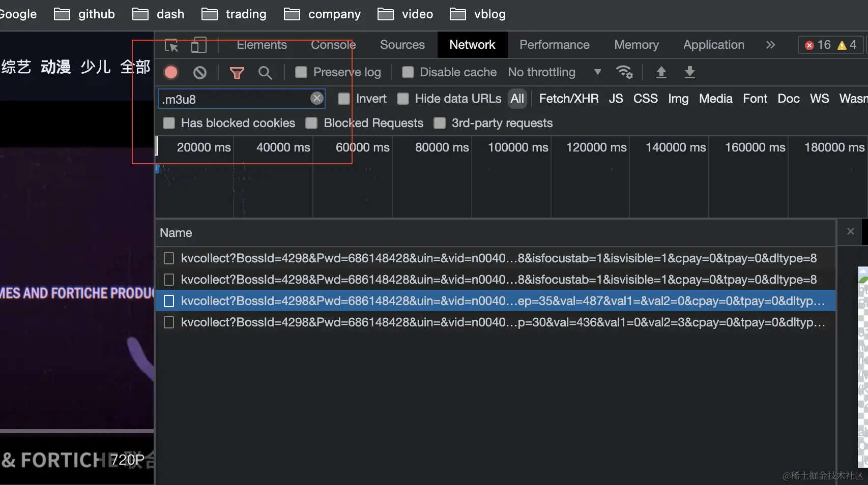Open the company bookmarks folder

[x=322, y=14]
